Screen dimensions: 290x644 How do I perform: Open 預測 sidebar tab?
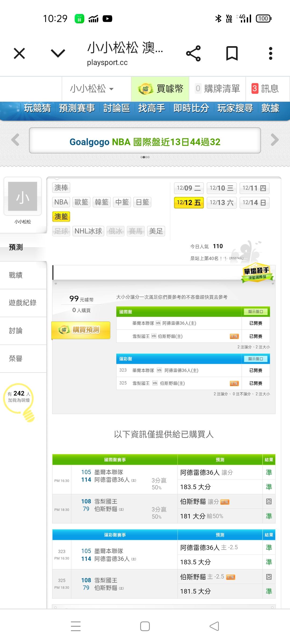coord(23,247)
